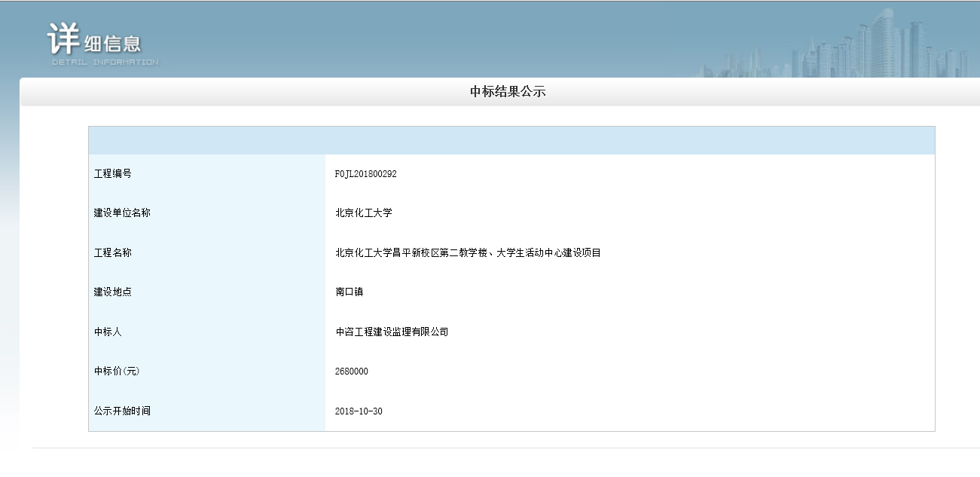
Task: Select the 公示开始时间 label
Action: (x=122, y=411)
